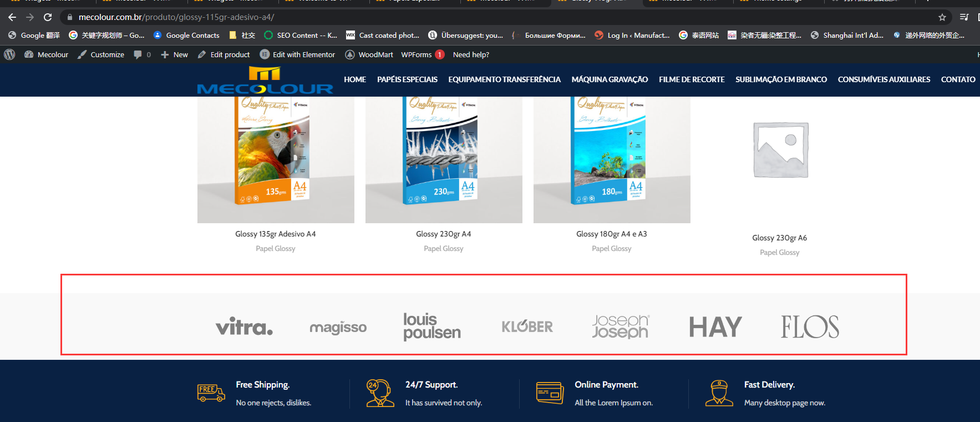
Task: Open the 关键字规划师 bookmark
Action: click(x=106, y=35)
